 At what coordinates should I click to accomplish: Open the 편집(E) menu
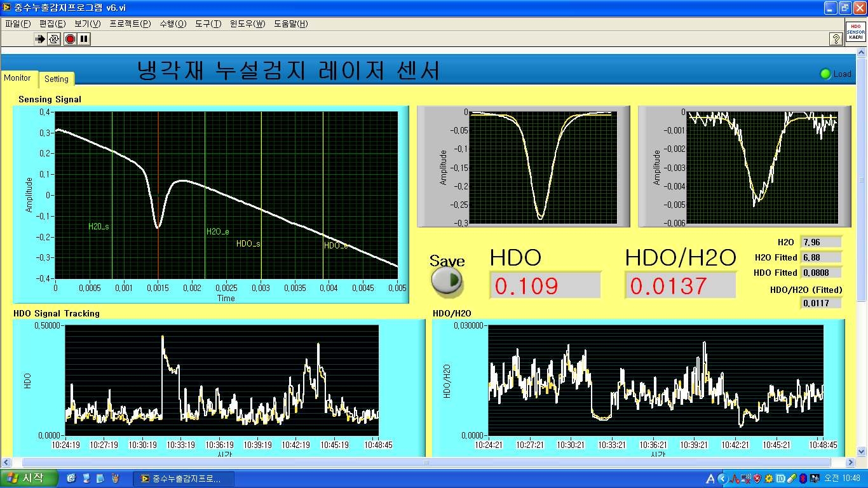click(x=52, y=24)
